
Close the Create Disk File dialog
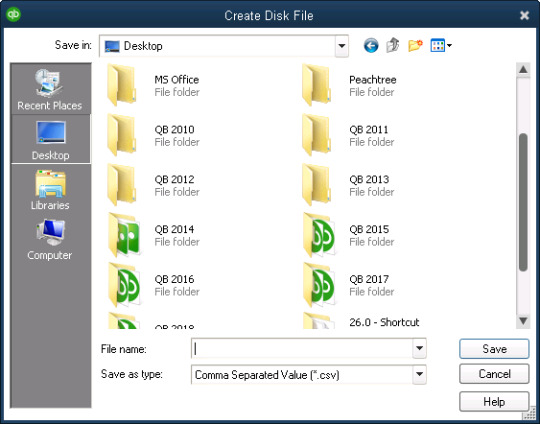click(x=524, y=15)
